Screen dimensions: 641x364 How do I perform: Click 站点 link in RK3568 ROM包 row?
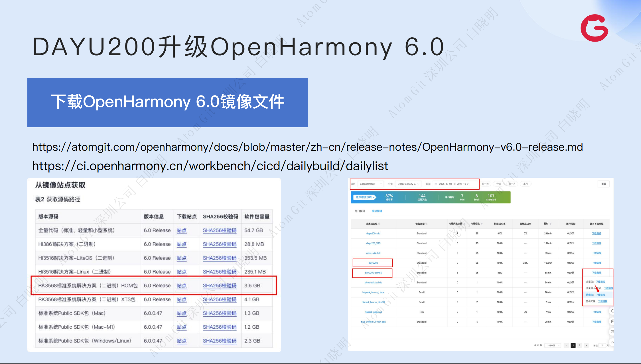coord(181,286)
